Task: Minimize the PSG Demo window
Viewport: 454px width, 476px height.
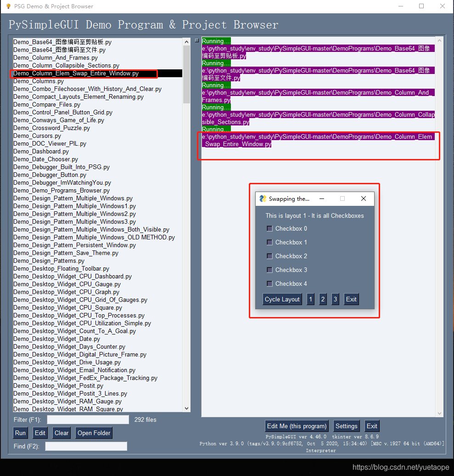Action: (401, 6)
